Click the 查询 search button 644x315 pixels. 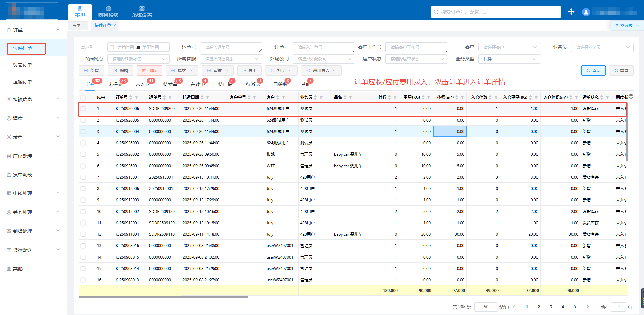(593, 71)
